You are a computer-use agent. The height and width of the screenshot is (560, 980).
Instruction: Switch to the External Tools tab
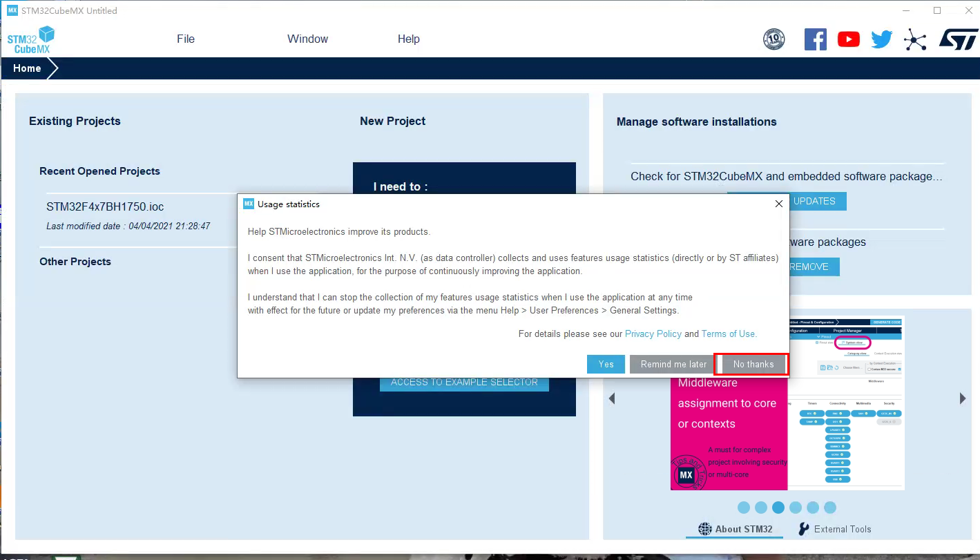(x=834, y=529)
